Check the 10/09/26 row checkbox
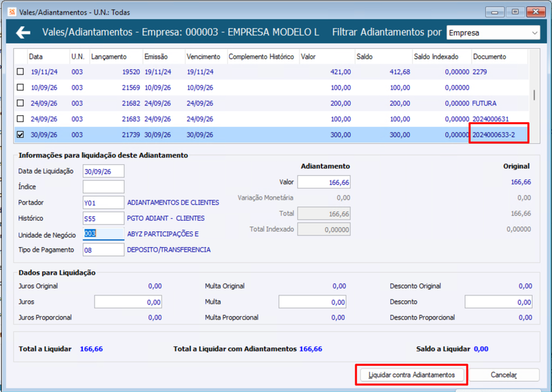The height and width of the screenshot is (392, 552). click(x=21, y=88)
